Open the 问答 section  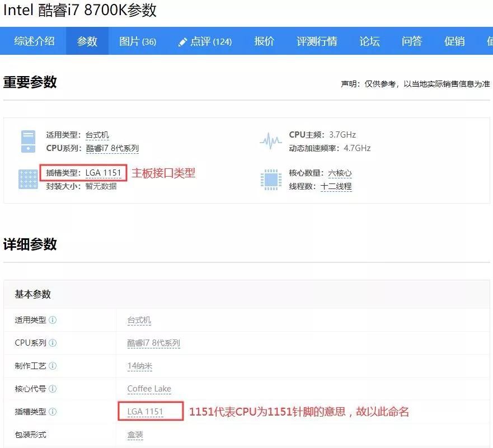[x=411, y=41]
